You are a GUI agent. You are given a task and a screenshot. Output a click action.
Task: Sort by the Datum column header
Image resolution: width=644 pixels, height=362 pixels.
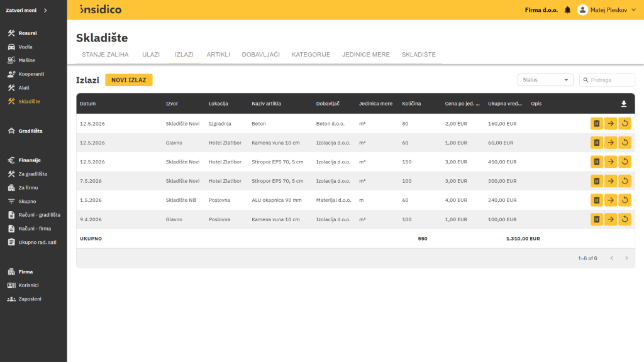tap(88, 104)
